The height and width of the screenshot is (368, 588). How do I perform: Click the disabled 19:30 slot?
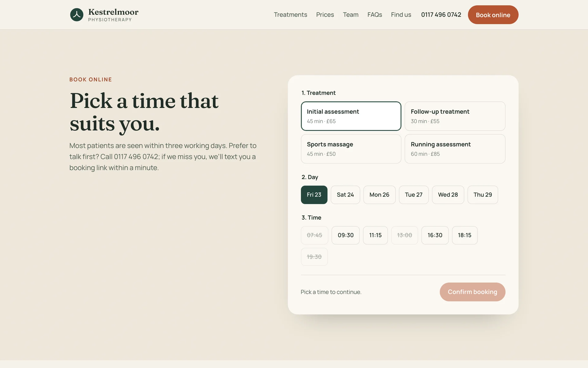click(x=314, y=257)
